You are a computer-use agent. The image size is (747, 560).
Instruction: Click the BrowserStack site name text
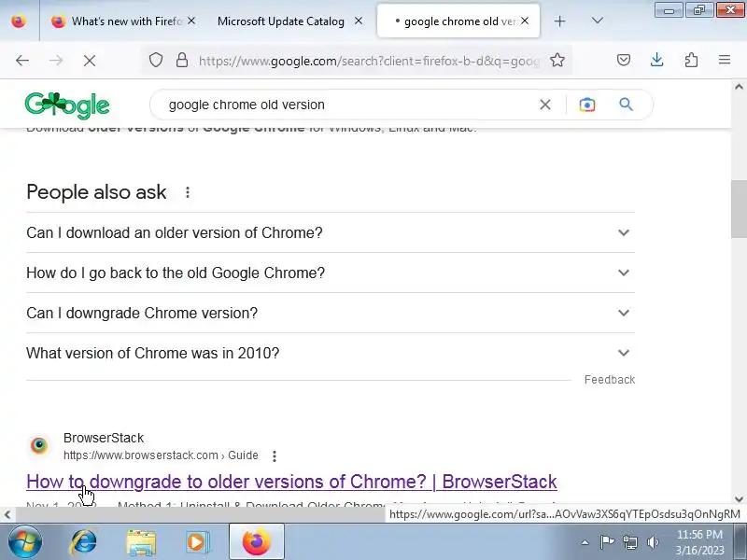104,438
